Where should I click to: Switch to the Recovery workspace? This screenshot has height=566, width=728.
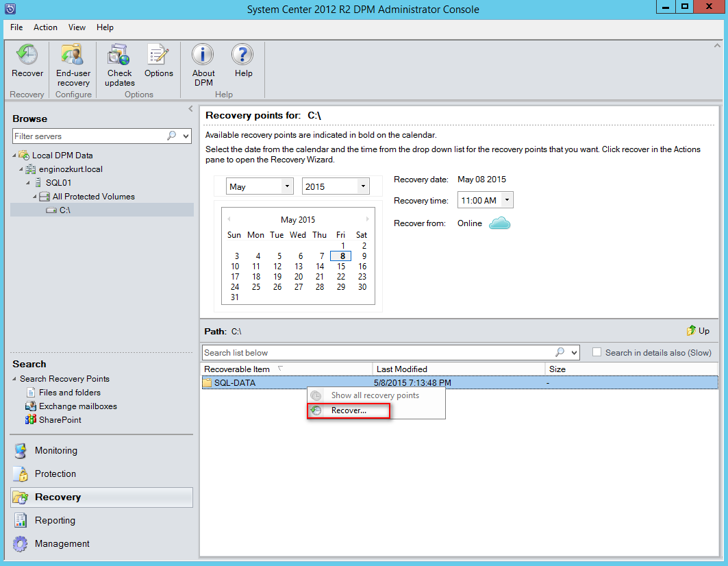coord(101,497)
